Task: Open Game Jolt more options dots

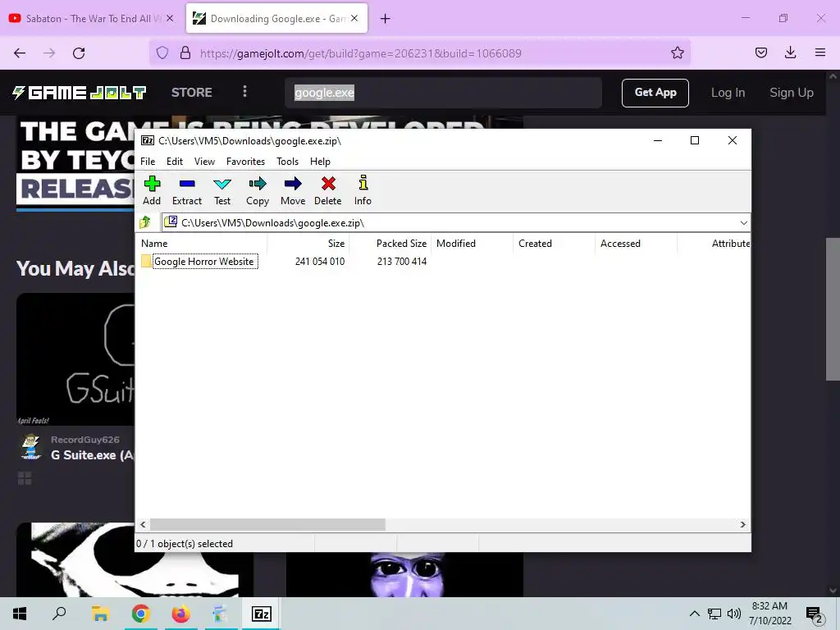Action: pyautogui.click(x=244, y=92)
